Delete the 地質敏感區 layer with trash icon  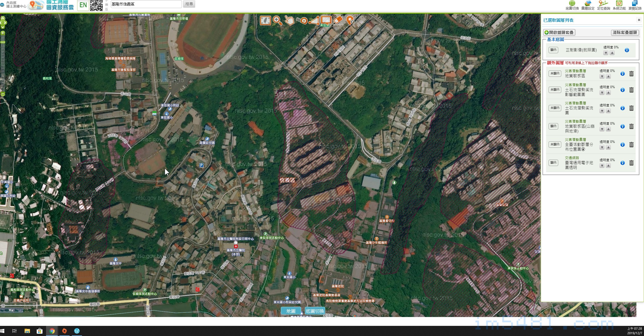631,74
